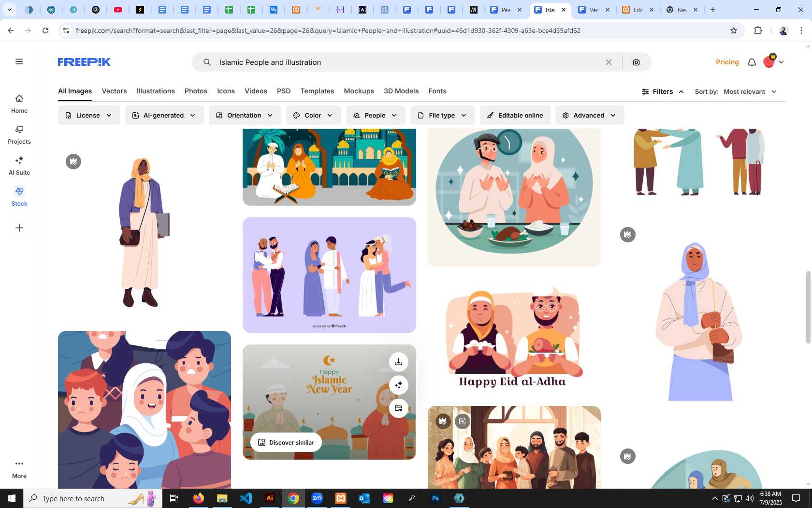The height and width of the screenshot is (508, 812).
Task: Open the hamburger menu in Freepik sidebar
Action: pos(19,61)
